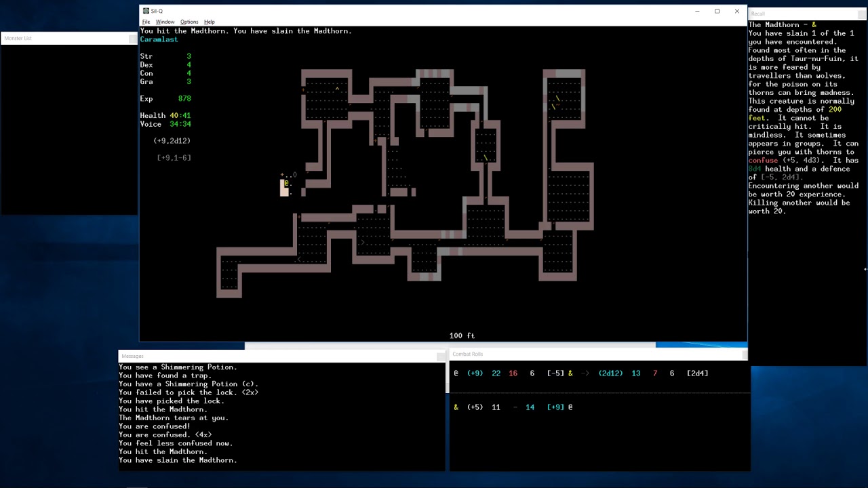
Task: Click the yellow ^ trap symbol on map
Action: point(337,90)
